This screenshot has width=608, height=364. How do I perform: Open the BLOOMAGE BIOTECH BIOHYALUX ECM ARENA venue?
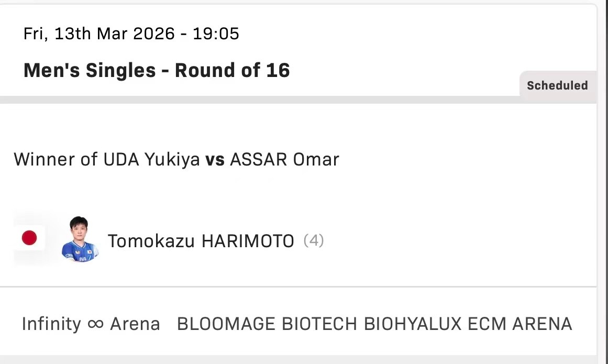coord(374,324)
